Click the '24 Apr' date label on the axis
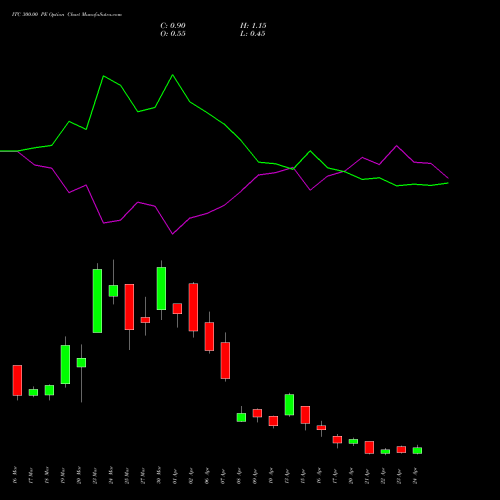The width and height of the screenshot is (500, 500). pyautogui.click(x=415, y=476)
